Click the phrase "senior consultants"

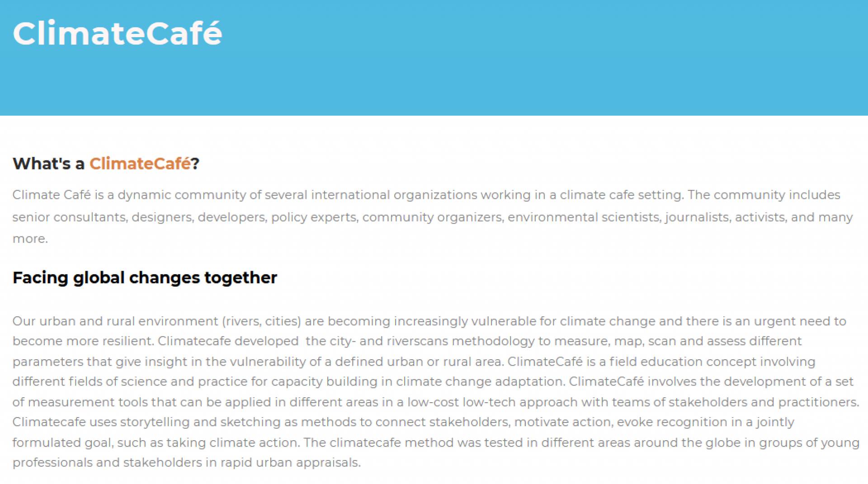[x=70, y=217]
